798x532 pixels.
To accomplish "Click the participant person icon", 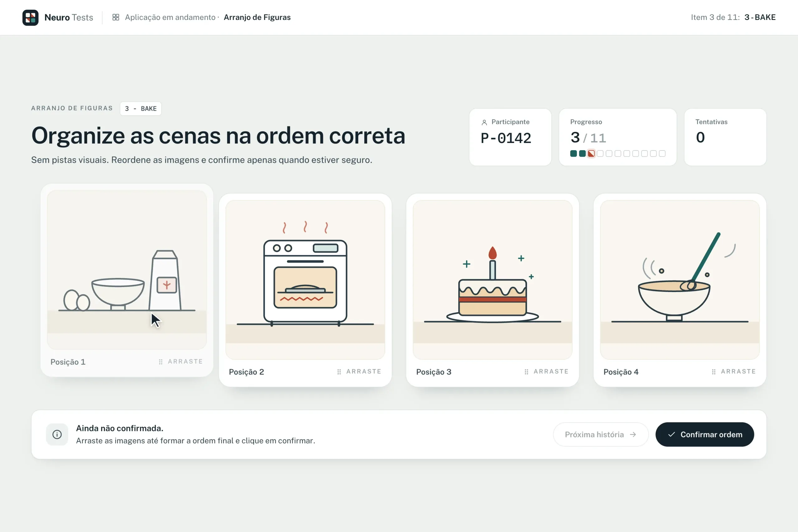I will [x=484, y=122].
